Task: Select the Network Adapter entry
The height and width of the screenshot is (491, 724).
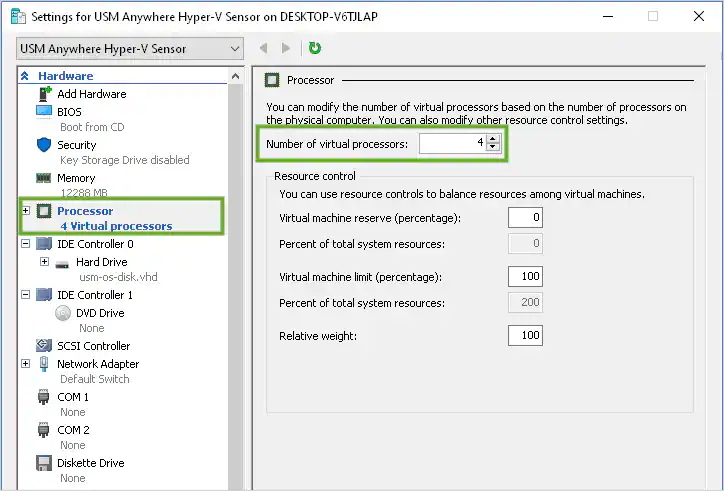Action: tap(98, 364)
